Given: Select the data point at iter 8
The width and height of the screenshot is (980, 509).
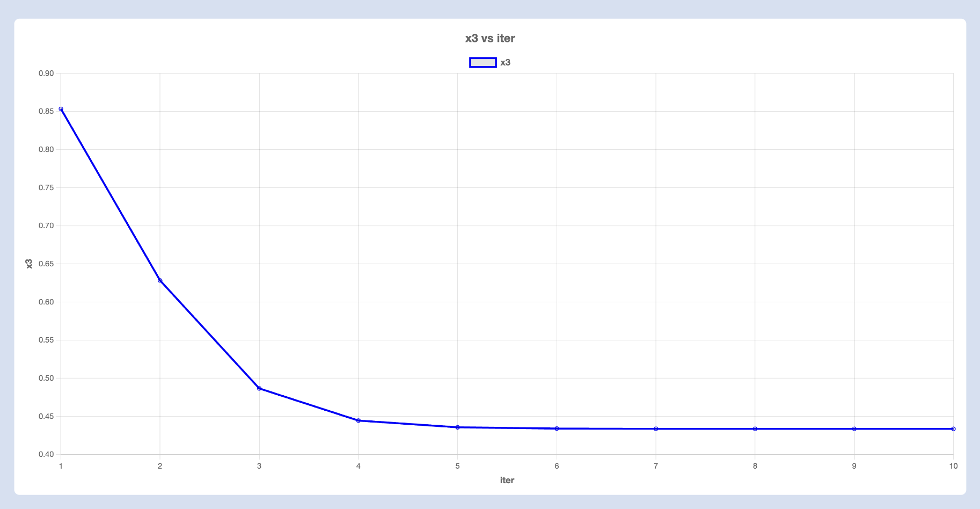Looking at the screenshot, I should coord(755,429).
